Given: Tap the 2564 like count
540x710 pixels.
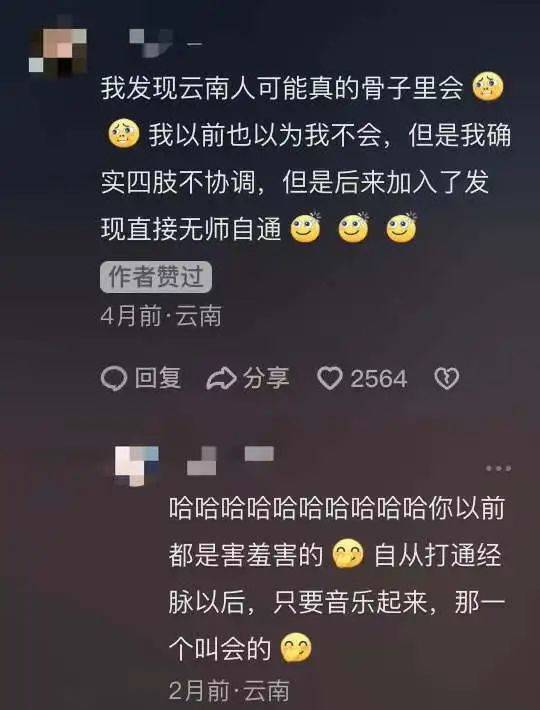Looking at the screenshot, I should point(379,379).
